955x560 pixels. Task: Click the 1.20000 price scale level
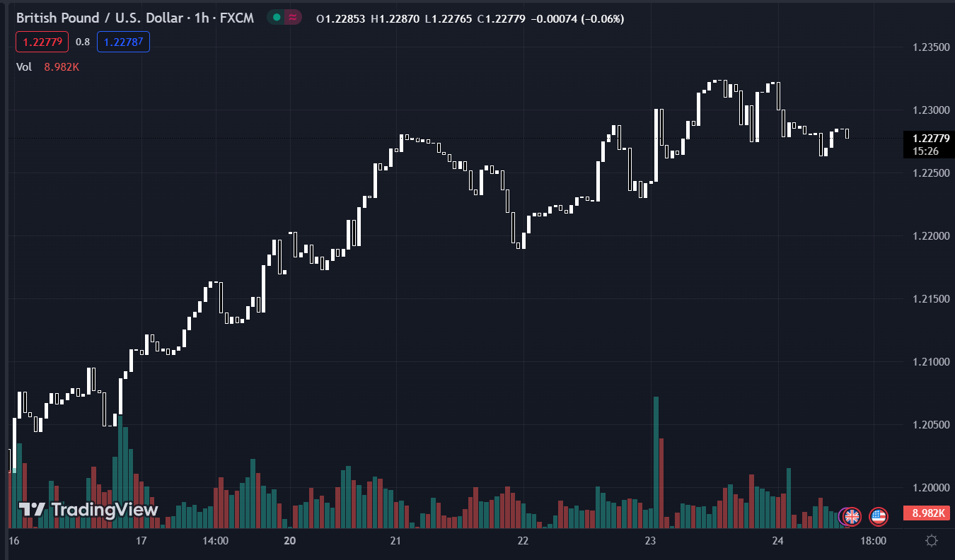click(x=930, y=488)
